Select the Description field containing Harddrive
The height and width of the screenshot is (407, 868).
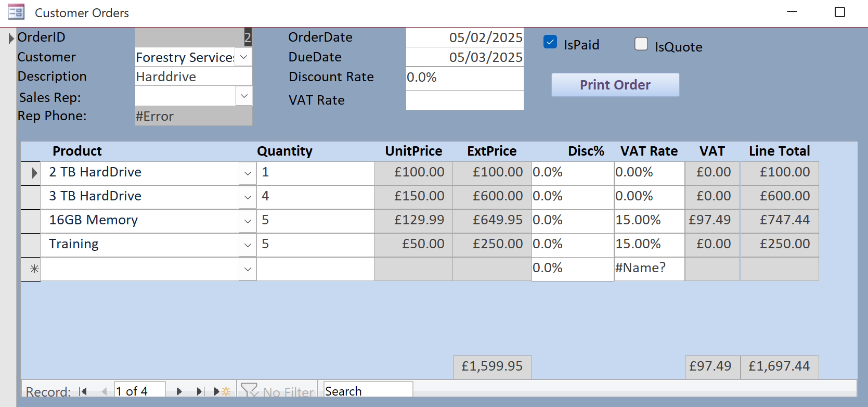193,77
